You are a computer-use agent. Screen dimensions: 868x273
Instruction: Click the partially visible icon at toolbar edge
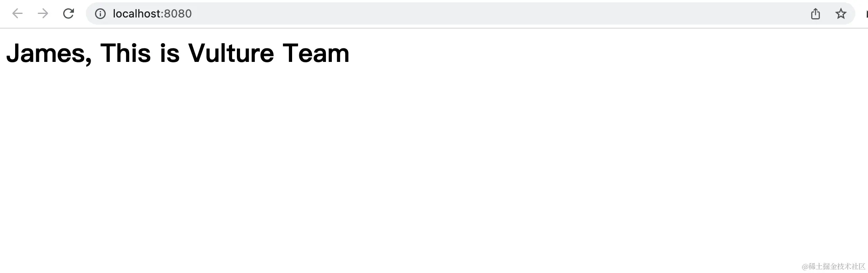(866, 14)
